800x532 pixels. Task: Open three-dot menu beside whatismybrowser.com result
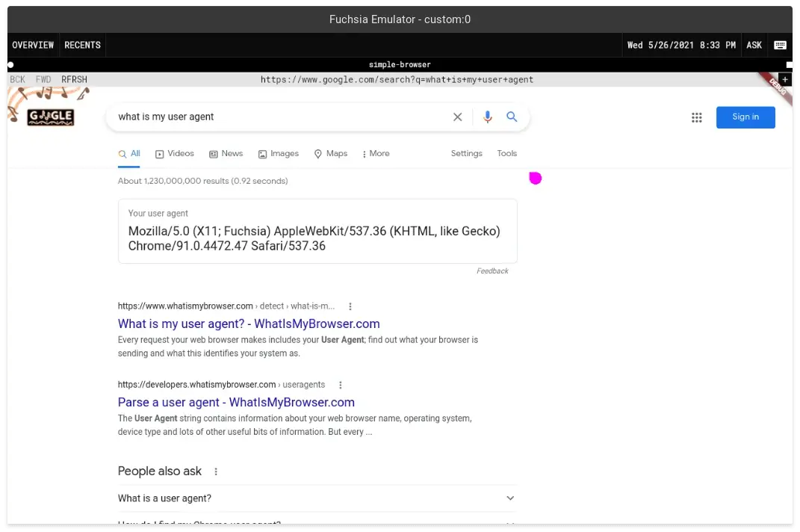(350, 306)
